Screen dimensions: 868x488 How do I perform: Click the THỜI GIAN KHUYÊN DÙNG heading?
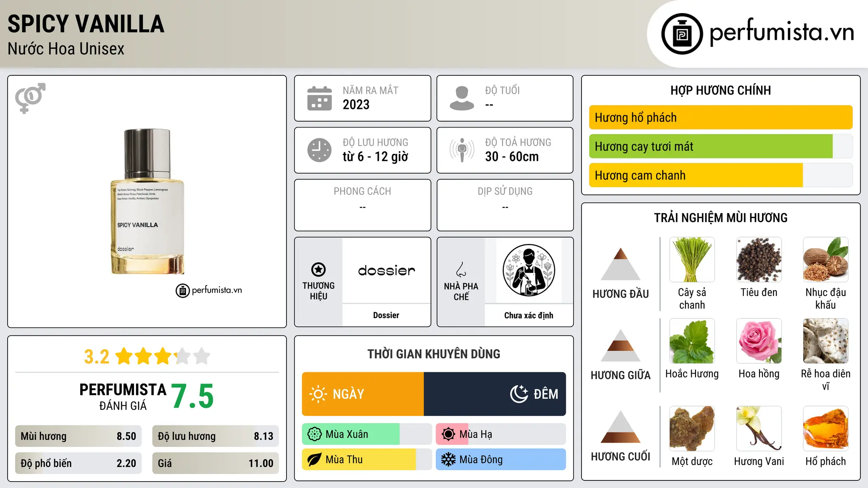[x=434, y=354]
